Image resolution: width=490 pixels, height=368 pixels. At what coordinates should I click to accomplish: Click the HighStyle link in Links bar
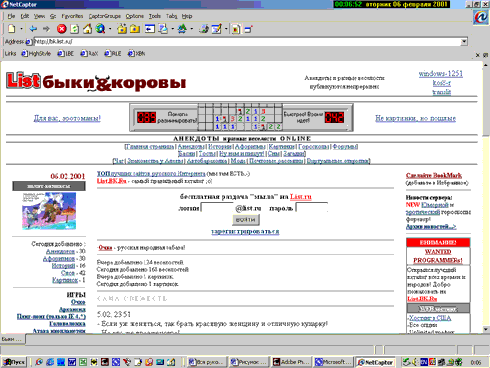pyautogui.click(x=36, y=54)
